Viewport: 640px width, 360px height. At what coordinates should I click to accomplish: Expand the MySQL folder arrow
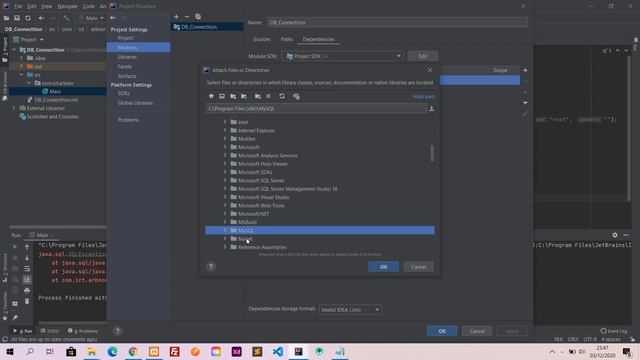225,230
